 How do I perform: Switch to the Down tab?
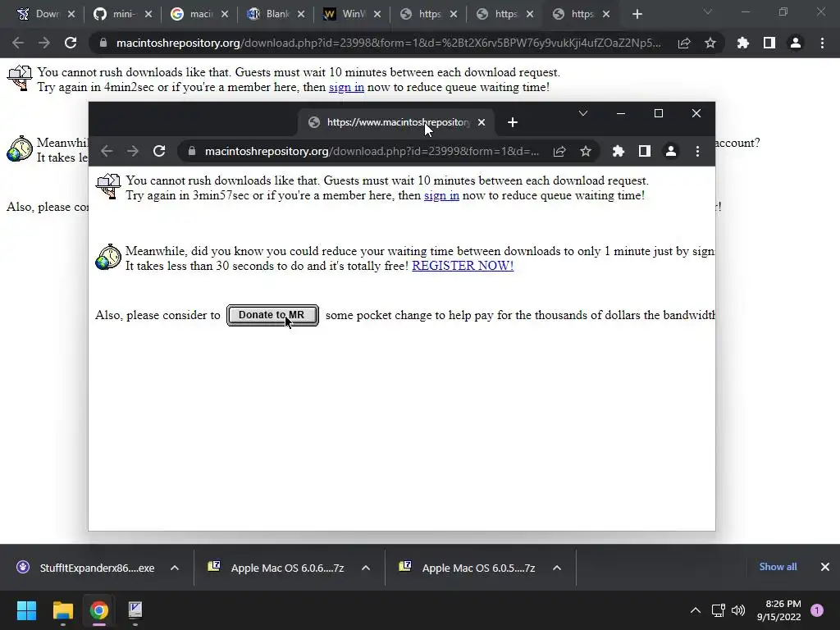point(46,15)
